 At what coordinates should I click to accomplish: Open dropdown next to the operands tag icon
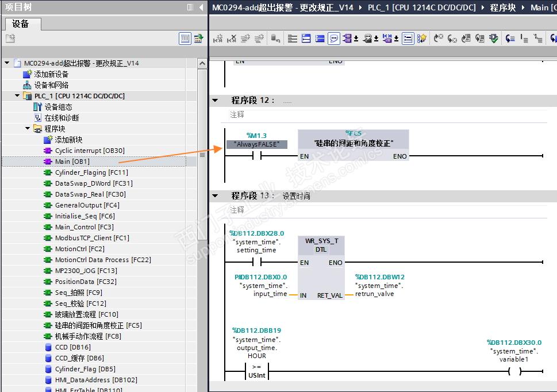pos(356,39)
